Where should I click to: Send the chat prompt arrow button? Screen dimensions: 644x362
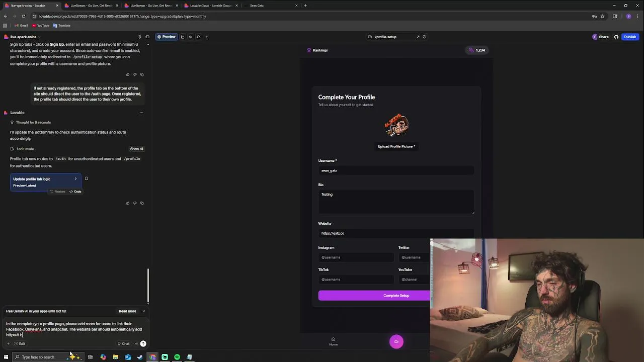[143, 343]
